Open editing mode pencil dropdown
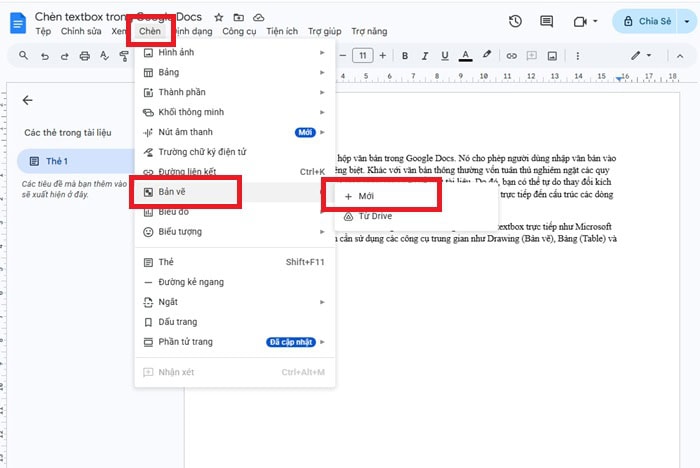The height and width of the screenshot is (468, 700). coord(641,56)
